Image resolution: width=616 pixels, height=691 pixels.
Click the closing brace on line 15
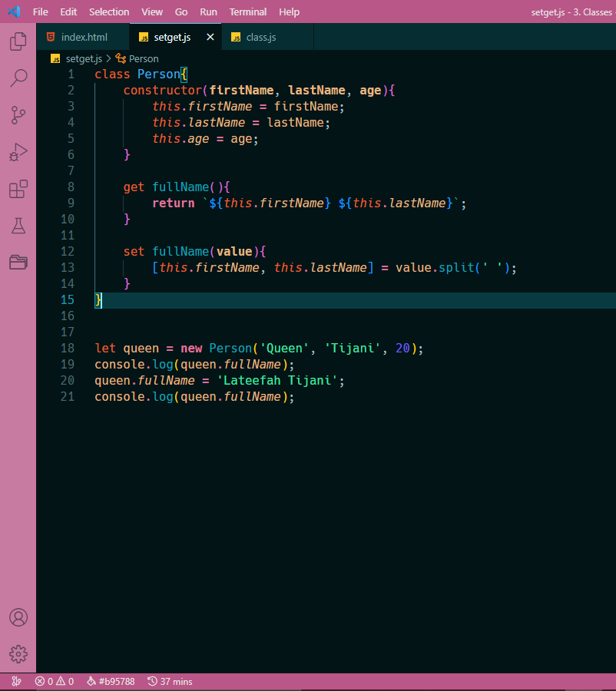coord(98,299)
